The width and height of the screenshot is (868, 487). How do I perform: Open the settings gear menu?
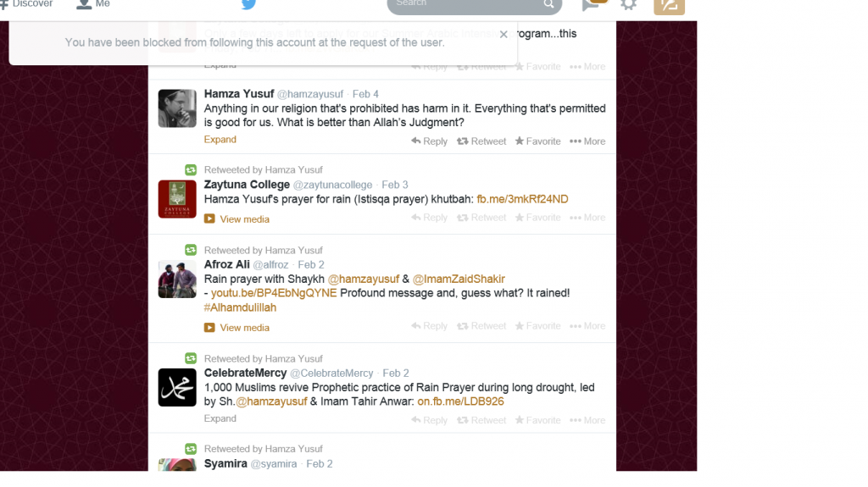(628, 5)
